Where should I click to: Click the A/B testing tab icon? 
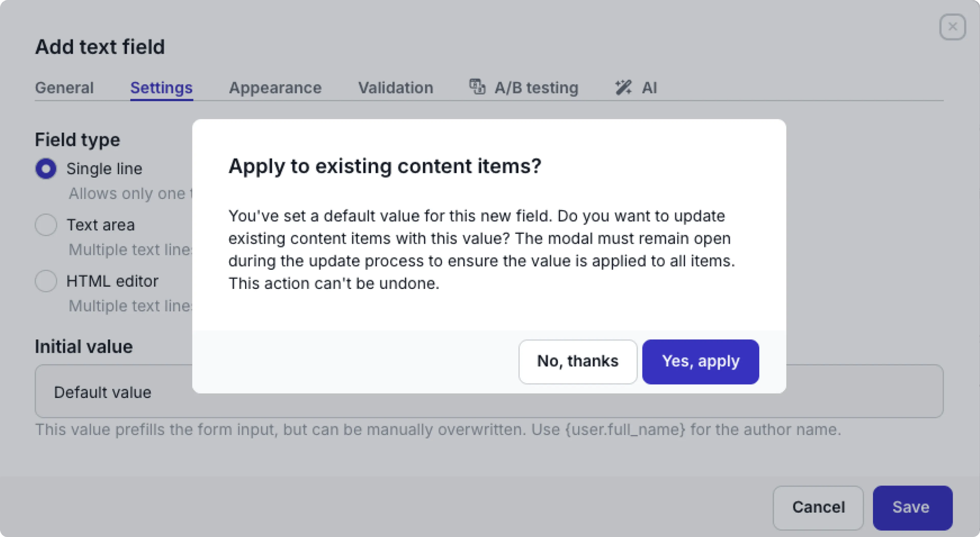click(x=477, y=87)
